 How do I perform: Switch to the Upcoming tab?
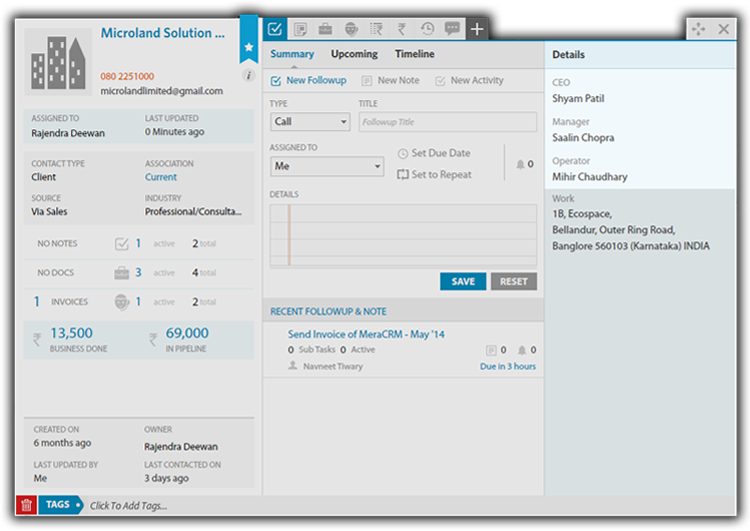354,54
